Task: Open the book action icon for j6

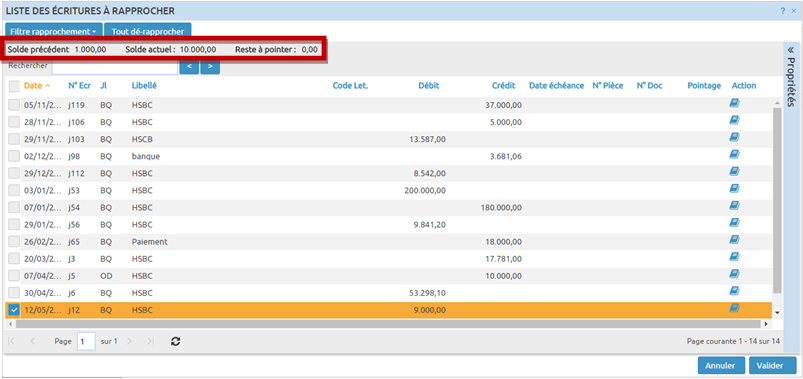Action: point(734,291)
